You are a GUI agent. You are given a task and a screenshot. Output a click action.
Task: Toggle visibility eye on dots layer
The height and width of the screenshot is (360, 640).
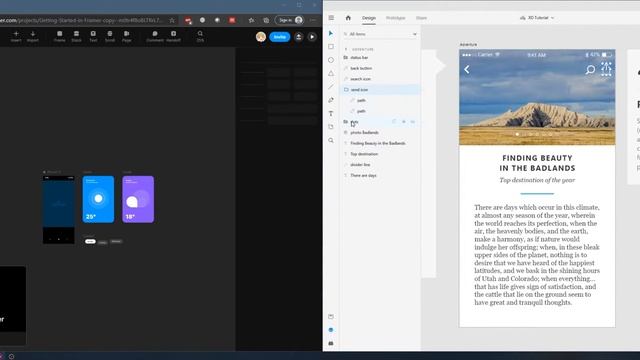[413, 122]
